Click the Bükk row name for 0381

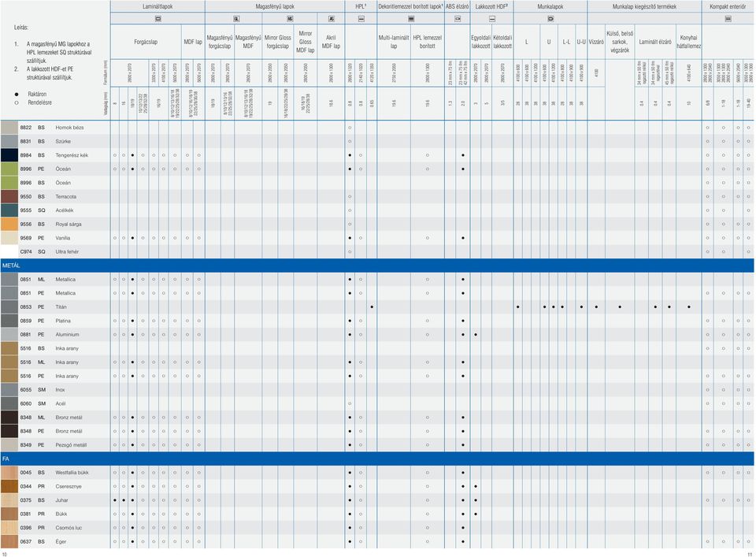point(61,514)
